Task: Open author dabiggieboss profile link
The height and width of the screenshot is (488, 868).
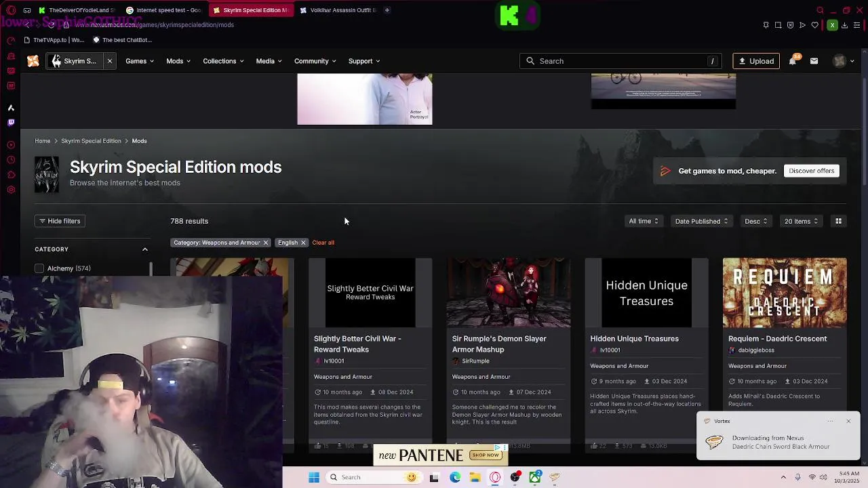Action: 756,350
